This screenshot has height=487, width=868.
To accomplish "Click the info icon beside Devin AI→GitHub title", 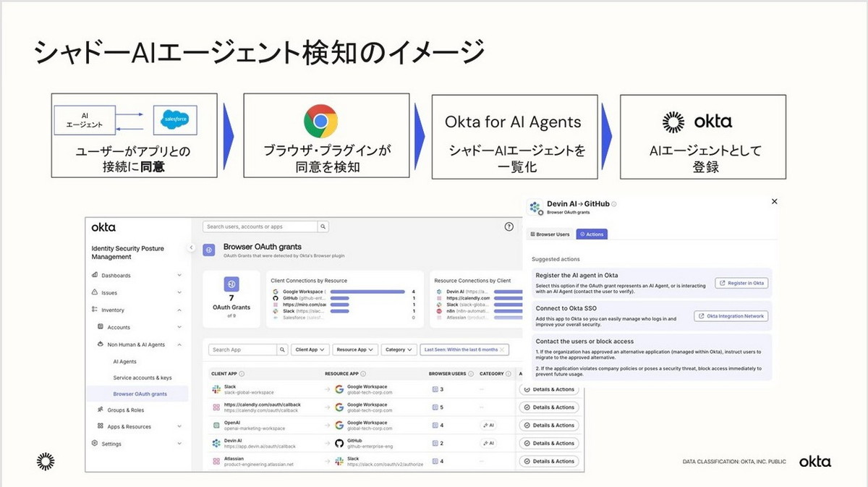I will (614, 205).
